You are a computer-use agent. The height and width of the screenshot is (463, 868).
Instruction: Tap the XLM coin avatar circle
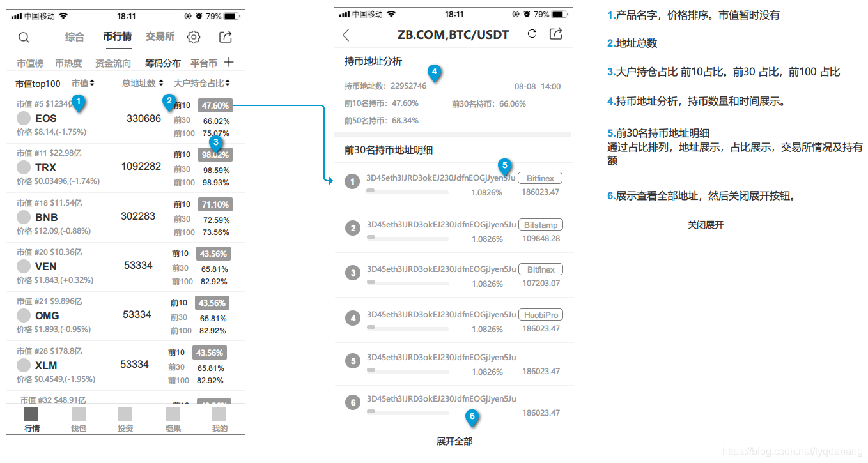tap(24, 365)
